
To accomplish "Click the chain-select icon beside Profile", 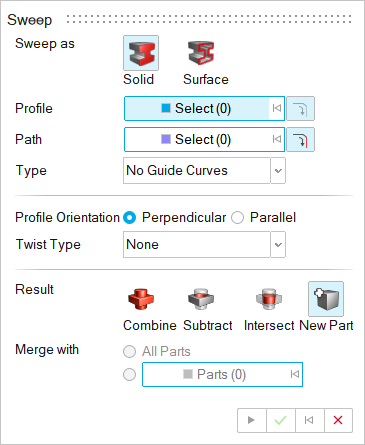I will 300,109.
